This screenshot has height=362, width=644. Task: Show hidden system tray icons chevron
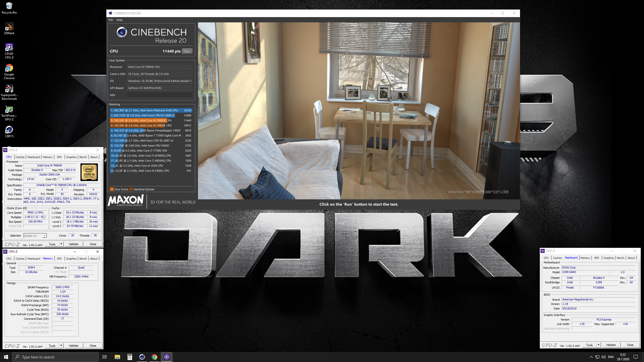coord(591,357)
